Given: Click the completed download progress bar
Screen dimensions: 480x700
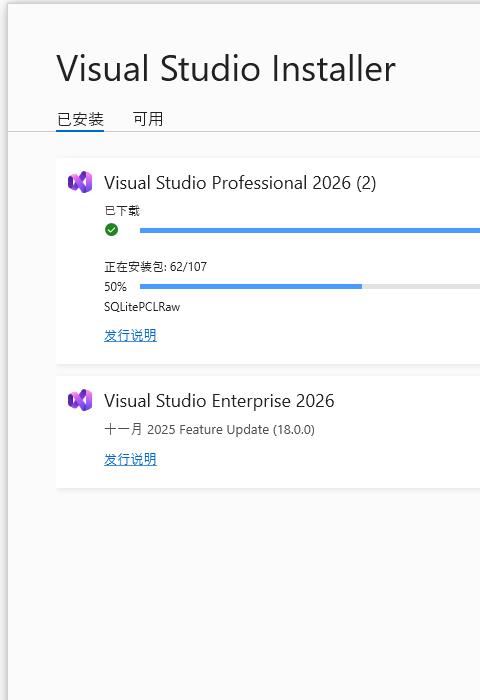Looking at the screenshot, I should click(310, 230).
